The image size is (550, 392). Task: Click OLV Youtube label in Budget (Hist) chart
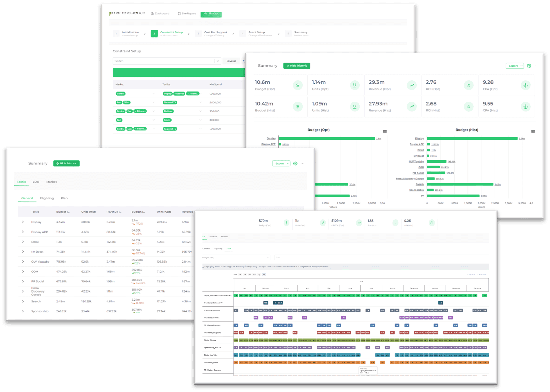(416, 162)
